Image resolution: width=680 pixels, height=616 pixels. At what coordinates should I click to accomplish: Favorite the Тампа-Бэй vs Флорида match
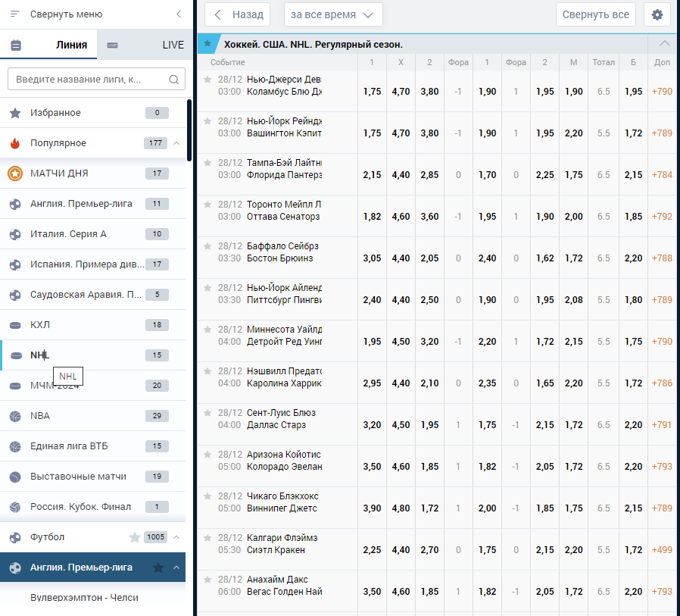point(207,163)
